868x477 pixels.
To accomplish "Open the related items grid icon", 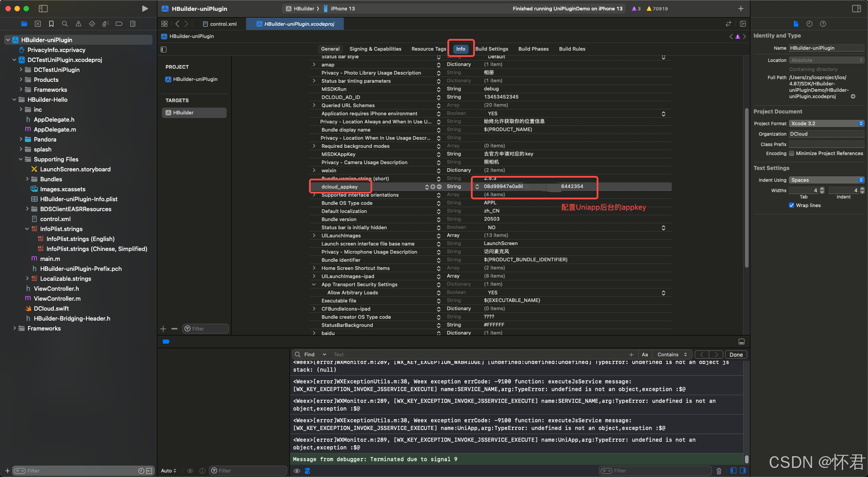I will coord(164,24).
